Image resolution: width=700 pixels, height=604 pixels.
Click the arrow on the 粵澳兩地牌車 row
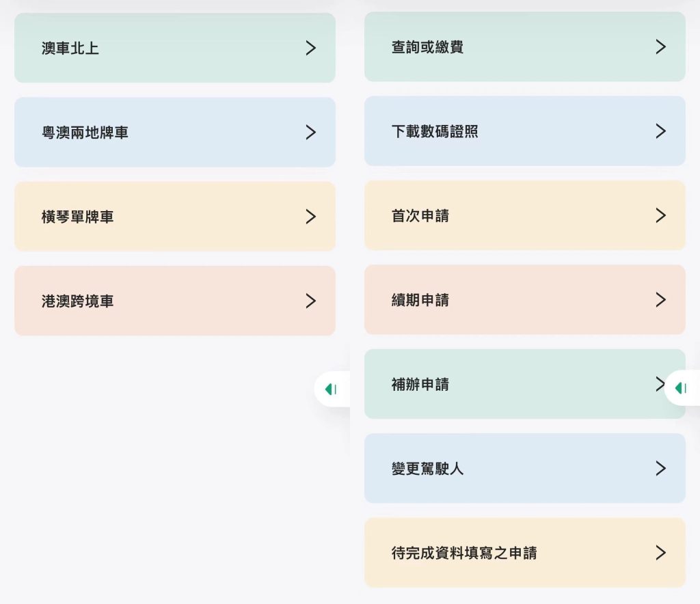[311, 132]
